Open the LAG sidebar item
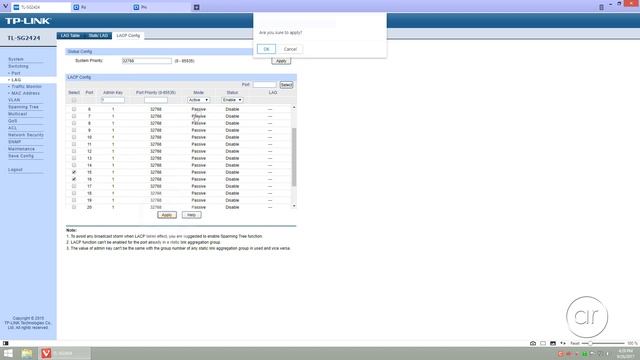This screenshot has height=360, width=640. point(16,80)
